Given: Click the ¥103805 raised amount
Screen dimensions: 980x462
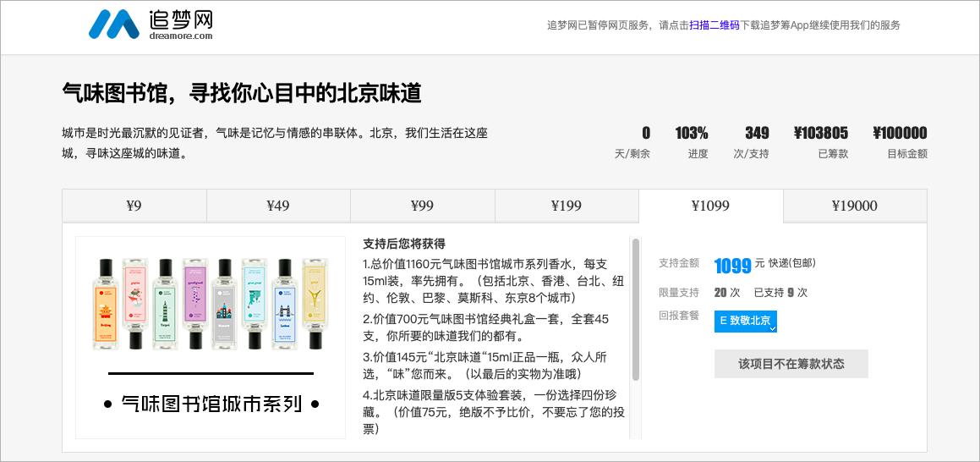Looking at the screenshot, I should coord(821,133).
